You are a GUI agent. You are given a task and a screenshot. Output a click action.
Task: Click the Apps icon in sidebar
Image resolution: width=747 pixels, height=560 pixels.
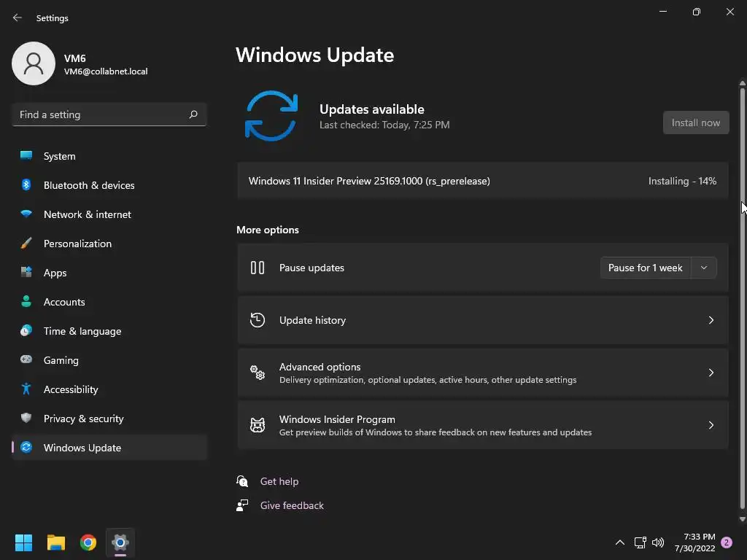tap(26, 273)
